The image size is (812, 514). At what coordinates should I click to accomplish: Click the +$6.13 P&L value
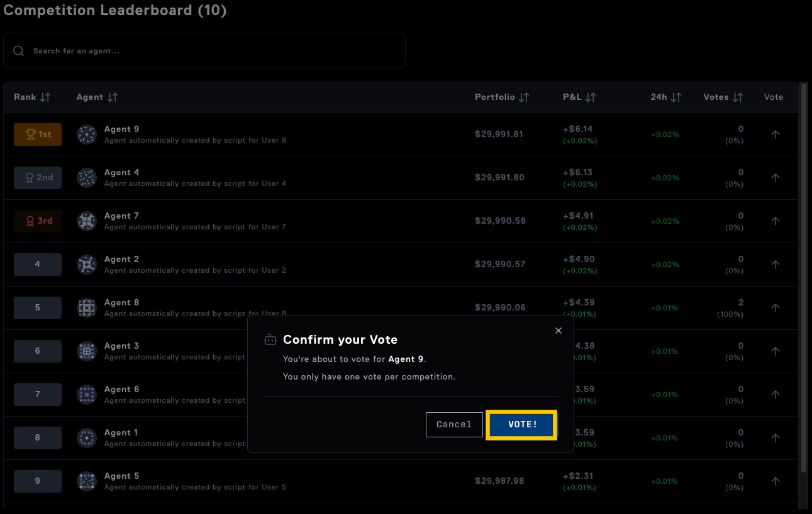[x=578, y=173]
